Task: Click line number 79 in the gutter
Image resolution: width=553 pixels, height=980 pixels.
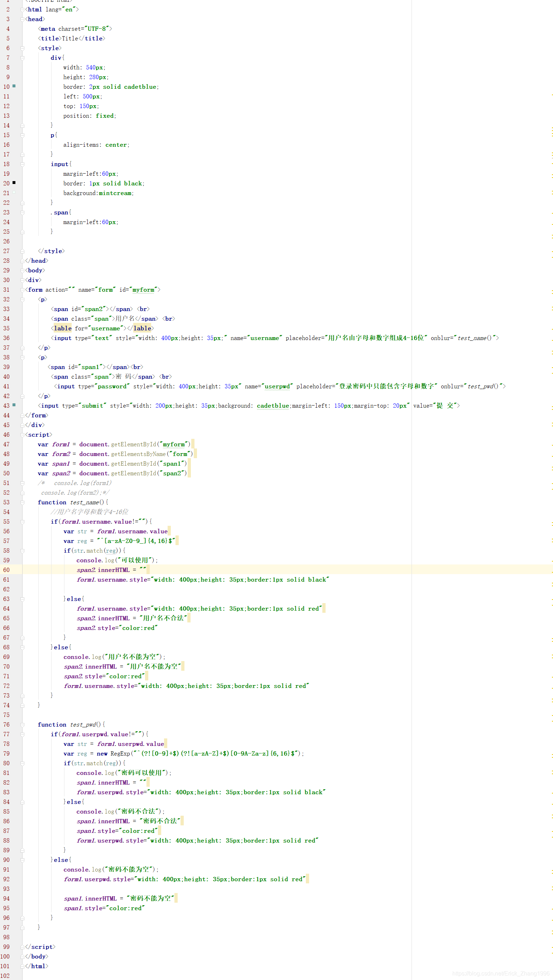Action: [6, 753]
